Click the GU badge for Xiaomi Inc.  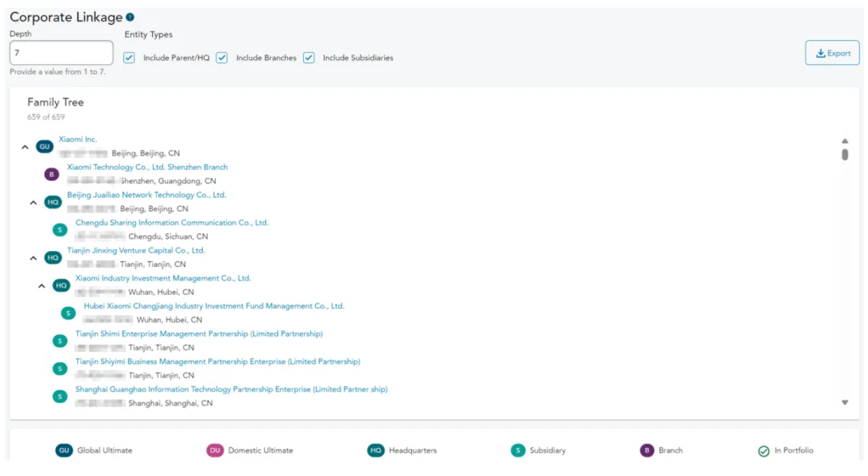pos(45,146)
